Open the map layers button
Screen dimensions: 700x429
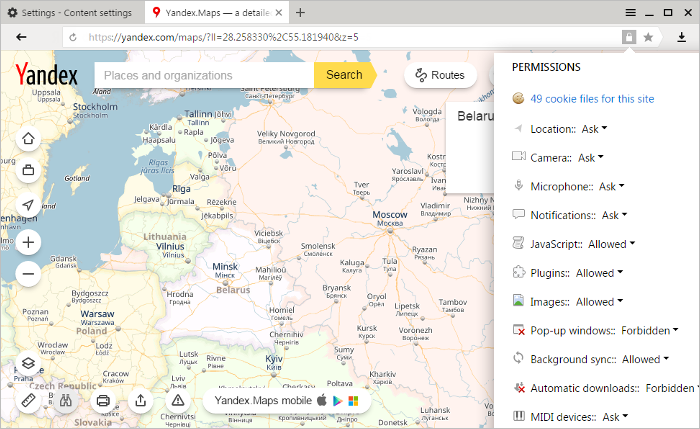click(x=28, y=363)
